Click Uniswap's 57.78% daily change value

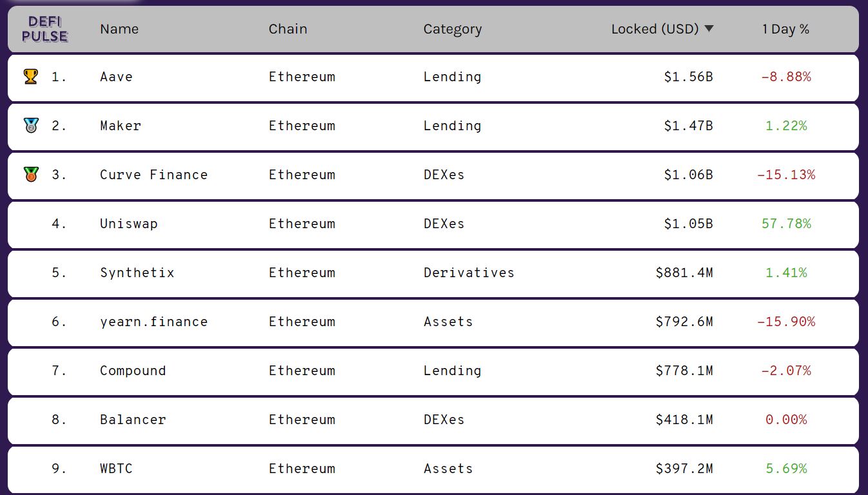(786, 224)
